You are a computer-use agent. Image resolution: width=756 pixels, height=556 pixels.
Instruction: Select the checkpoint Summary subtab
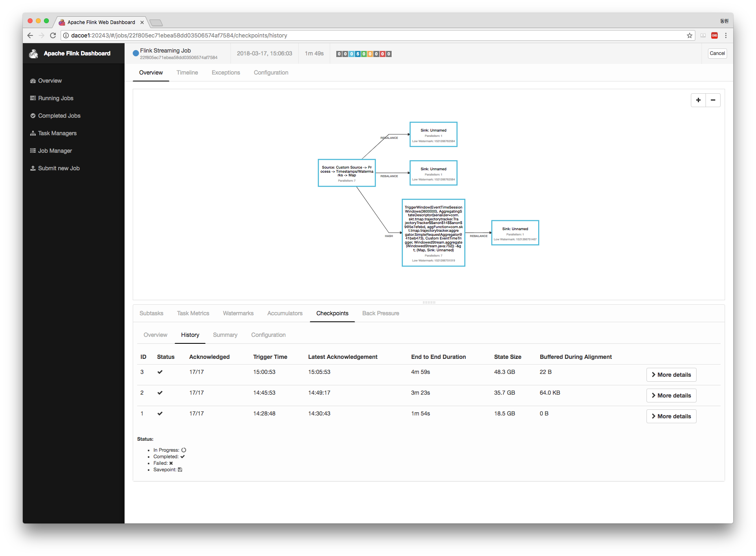[x=225, y=335]
